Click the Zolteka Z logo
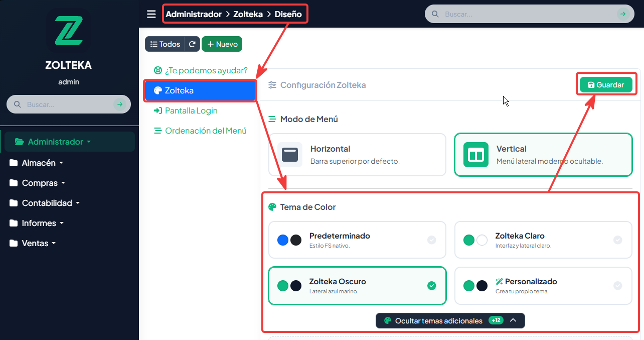 (69, 31)
